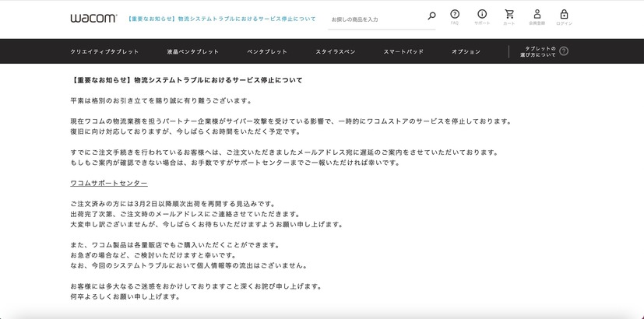Click the line mentioning サイバー攻撃を受けている影響
Image resolution: width=644 pixels, height=319 pixels.
pos(291,121)
